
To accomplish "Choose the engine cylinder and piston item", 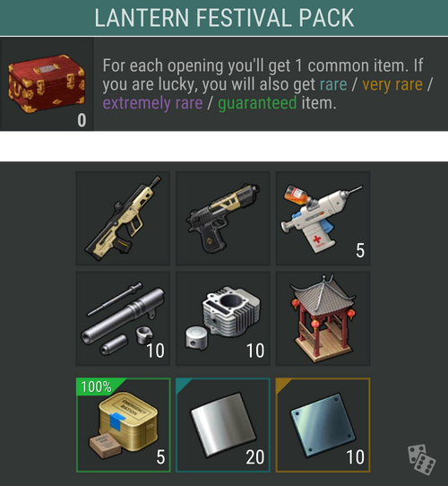I will click(223, 318).
